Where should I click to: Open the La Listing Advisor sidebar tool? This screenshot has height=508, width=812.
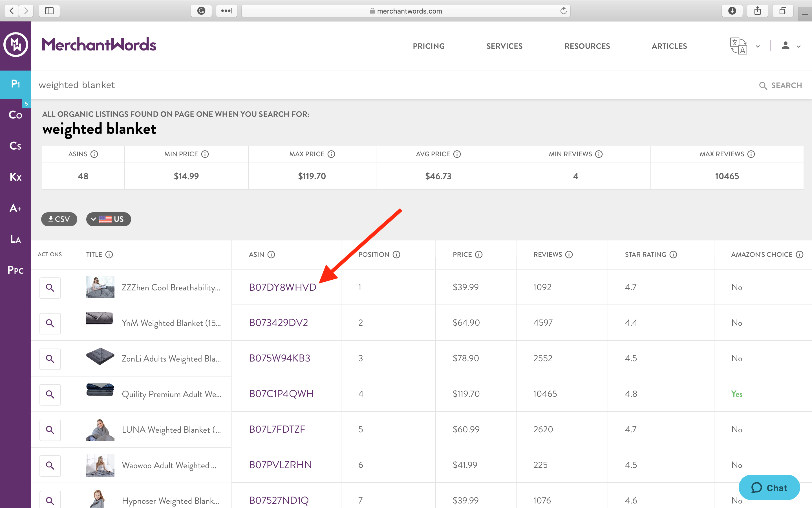(x=16, y=239)
